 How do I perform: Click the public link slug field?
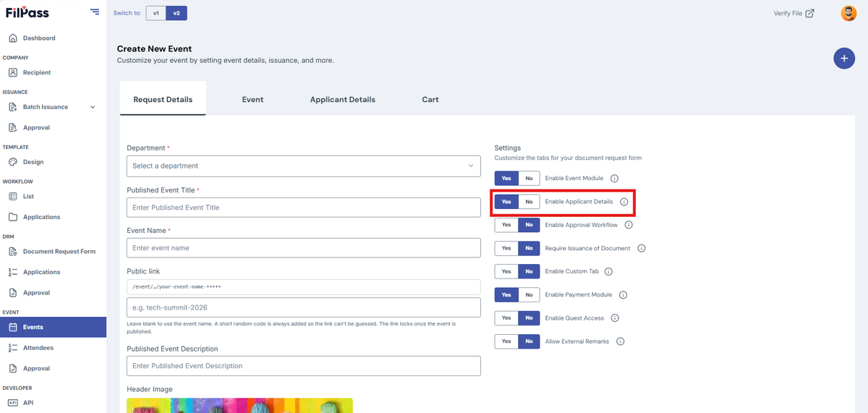point(304,307)
